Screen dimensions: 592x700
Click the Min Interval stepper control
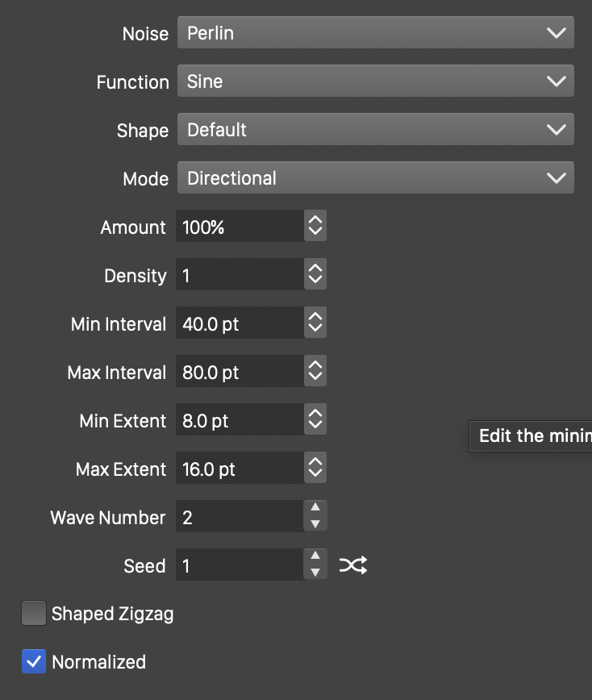(x=315, y=323)
